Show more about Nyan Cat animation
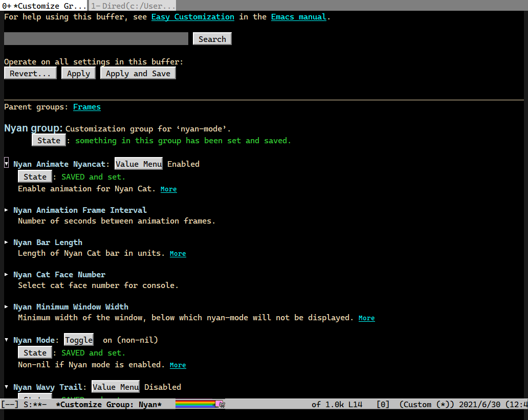The image size is (528, 420). (169, 189)
